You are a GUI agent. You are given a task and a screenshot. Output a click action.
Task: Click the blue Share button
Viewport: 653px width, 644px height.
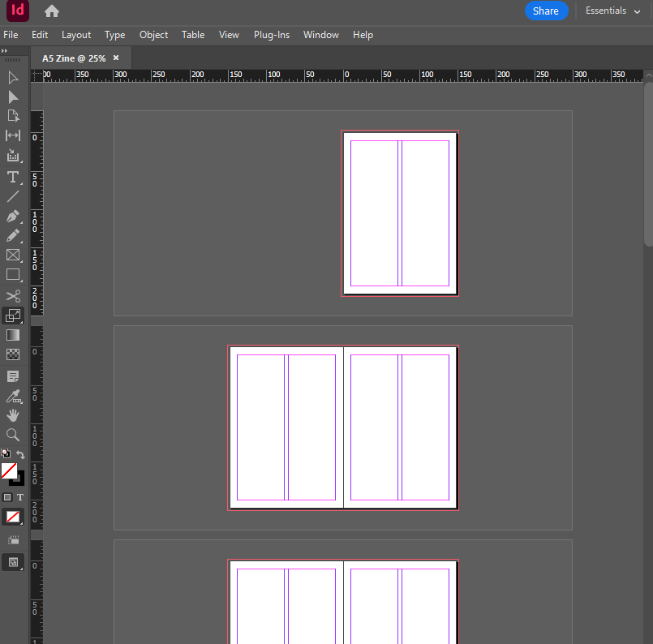point(546,11)
